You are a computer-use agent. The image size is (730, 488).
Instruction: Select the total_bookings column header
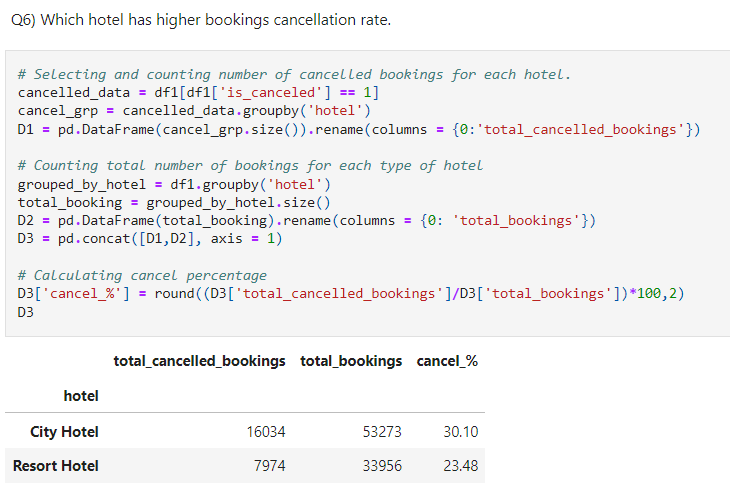pos(351,360)
